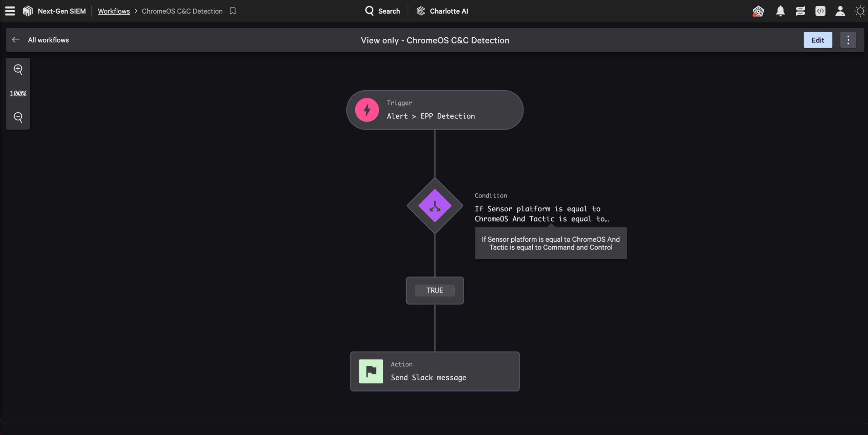Zoom out on the workflow canvas
The width and height of the screenshot is (868, 435).
click(x=18, y=117)
